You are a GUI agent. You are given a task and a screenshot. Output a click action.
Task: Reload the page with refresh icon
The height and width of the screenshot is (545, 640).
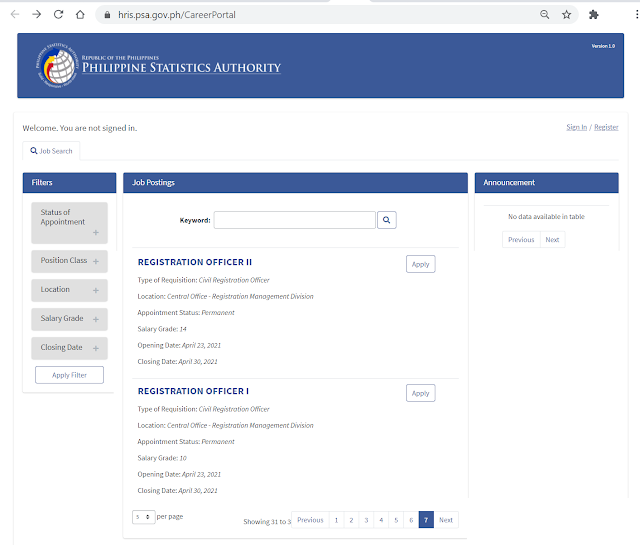click(x=58, y=15)
